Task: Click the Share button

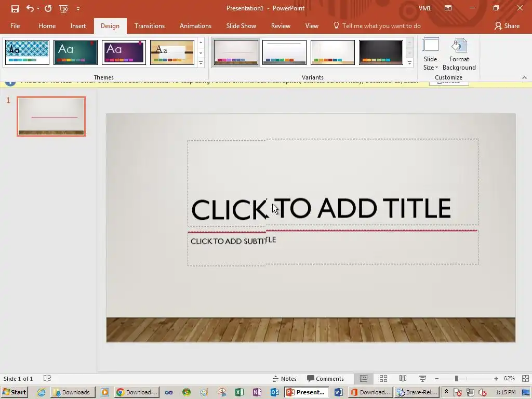Action: [507, 26]
